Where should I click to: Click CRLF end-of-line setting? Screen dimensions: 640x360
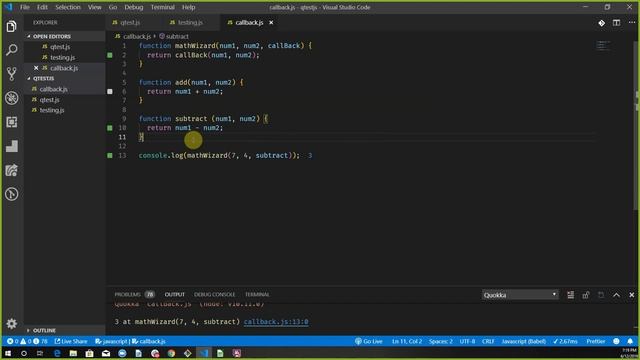(488, 341)
